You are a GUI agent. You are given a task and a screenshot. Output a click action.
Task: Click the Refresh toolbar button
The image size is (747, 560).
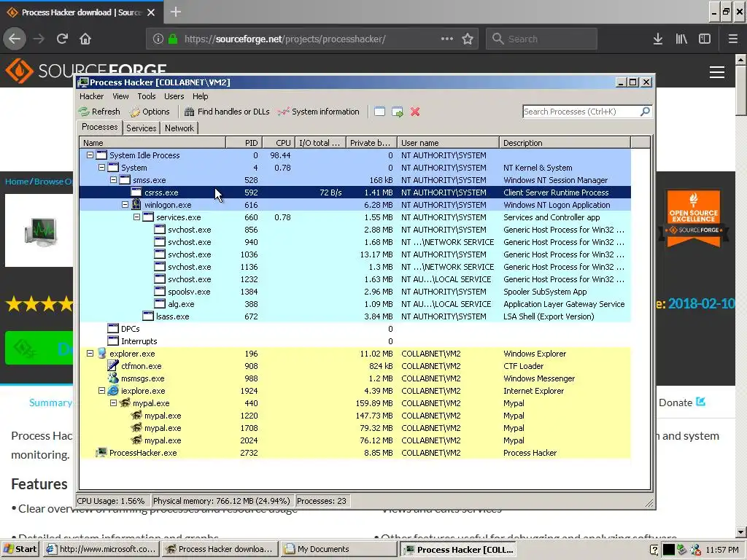tap(99, 112)
